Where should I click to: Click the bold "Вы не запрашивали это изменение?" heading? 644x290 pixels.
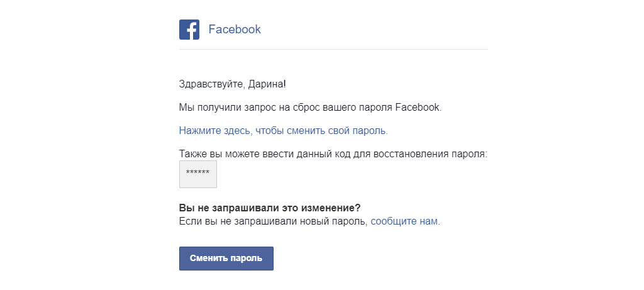[270, 208]
